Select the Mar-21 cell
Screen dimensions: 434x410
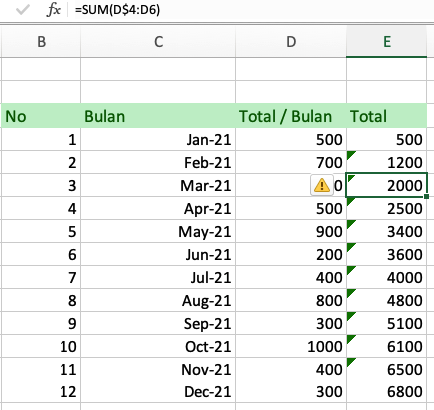pyautogui.click(x=158, y=185)
